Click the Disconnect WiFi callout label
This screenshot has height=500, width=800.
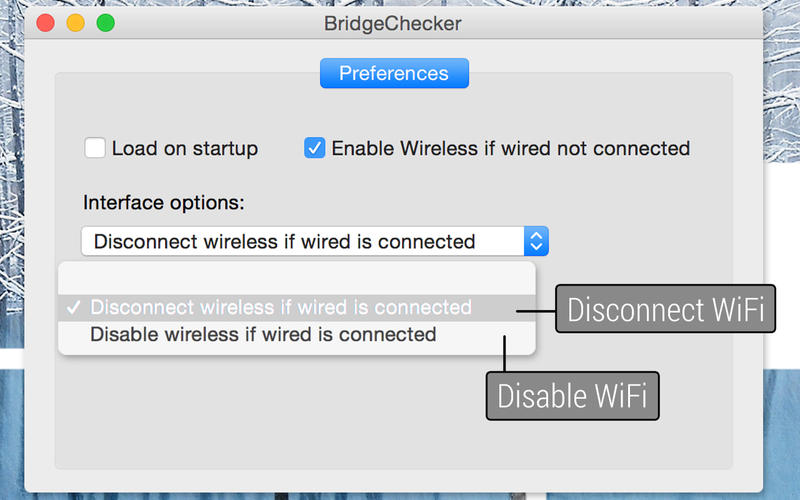[x=666, y=309]
